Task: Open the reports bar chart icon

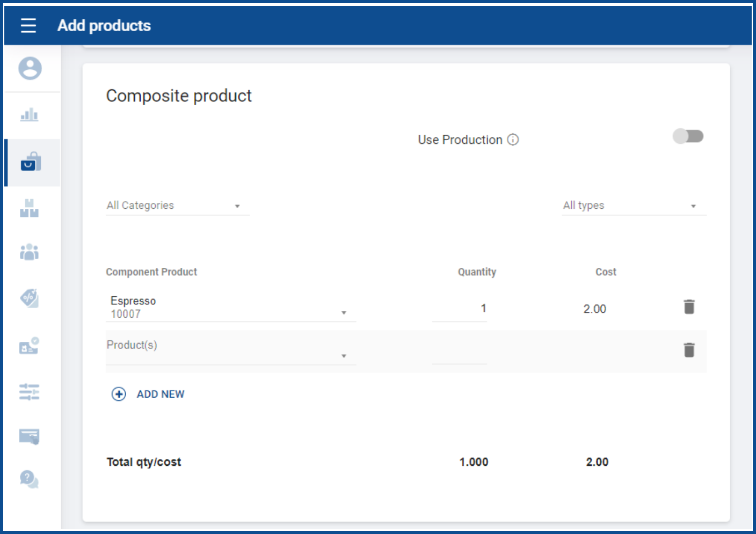Action: pos(30,114)
